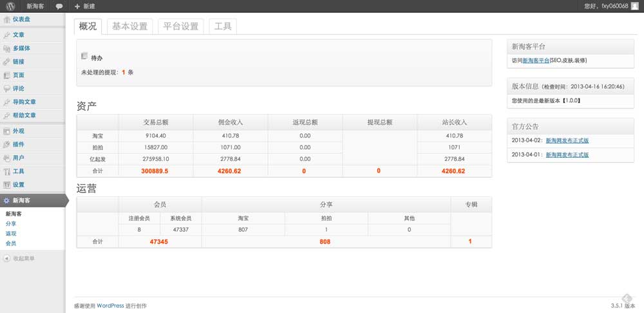This screenshot has height=313, width=644.
Task: Open 插件 in the sidebar
Action: point(19,145)
